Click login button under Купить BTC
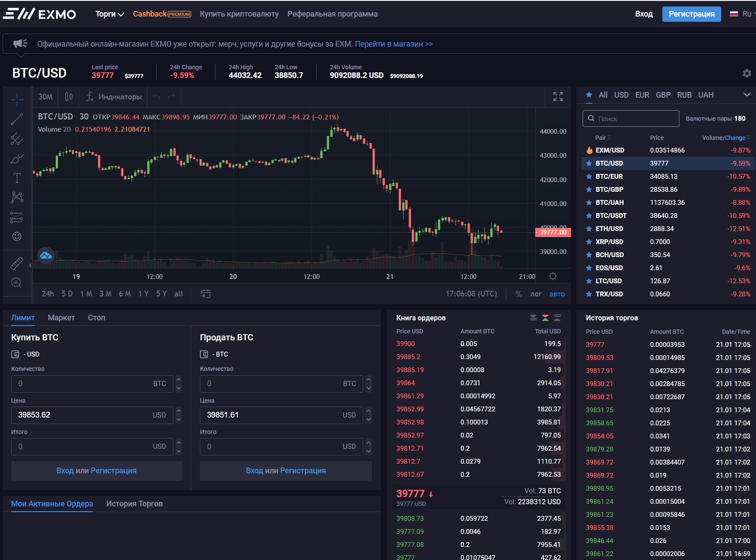 [x=97, y=471]
